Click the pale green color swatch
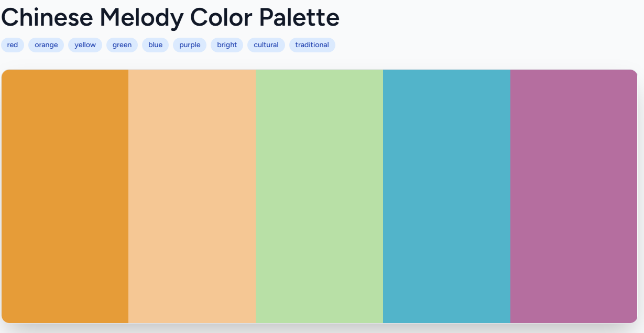The image size is (644, 333). (319, 196)
